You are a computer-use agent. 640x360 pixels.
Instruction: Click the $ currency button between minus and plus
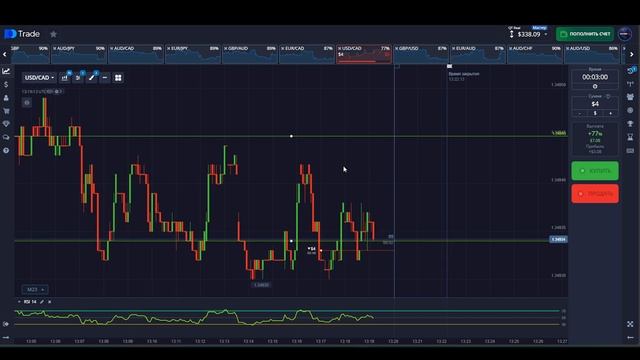[595, 113]
